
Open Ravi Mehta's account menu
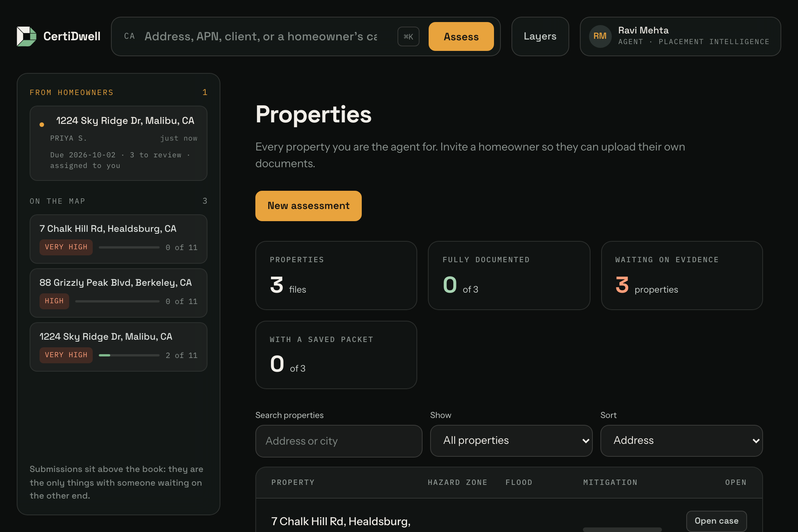(x=680, y=36)
